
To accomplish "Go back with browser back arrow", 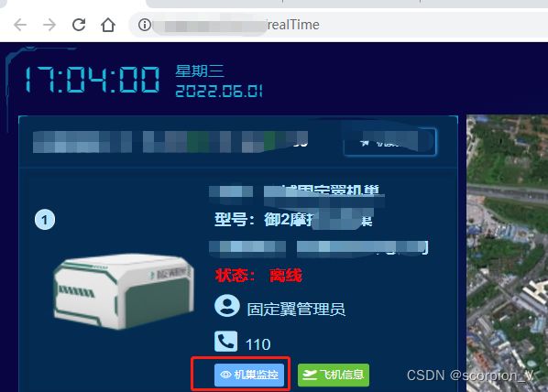I will [20, 25].
